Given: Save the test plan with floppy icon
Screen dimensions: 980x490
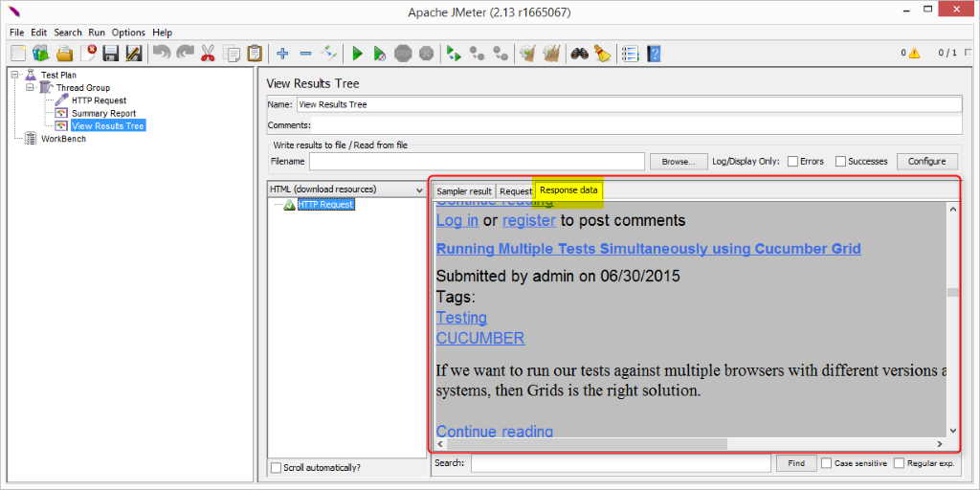Looking at the screenshot, I should tap(111, 54).
